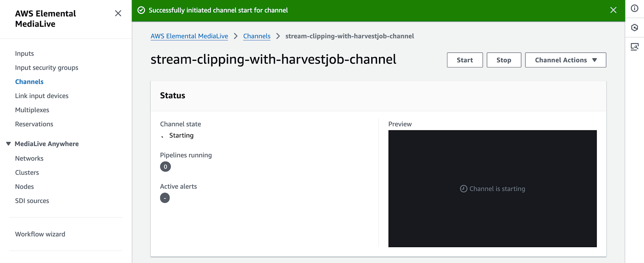Click the Starting channel state text

pos(181,136)
